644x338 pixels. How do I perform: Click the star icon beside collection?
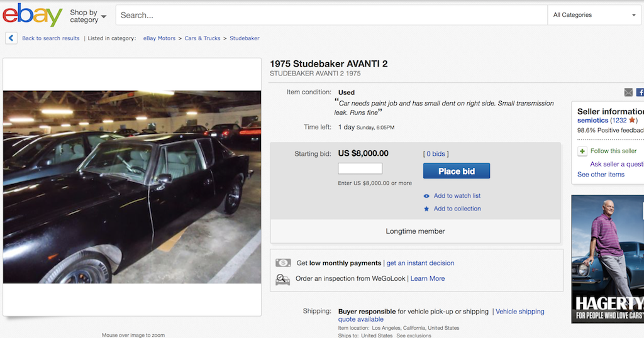pyautogui.click(x=426, y=209)
